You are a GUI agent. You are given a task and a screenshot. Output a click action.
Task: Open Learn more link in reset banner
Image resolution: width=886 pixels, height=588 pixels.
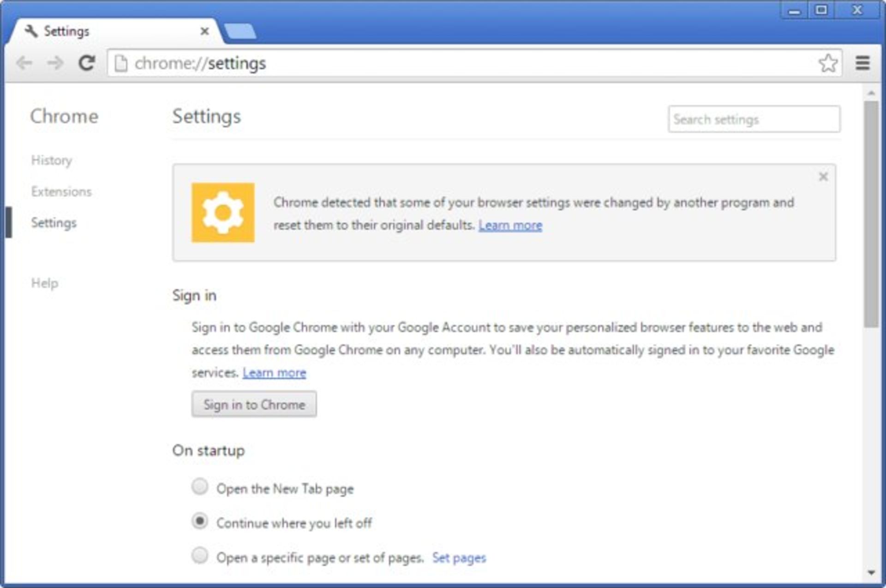tap(510, 226)
